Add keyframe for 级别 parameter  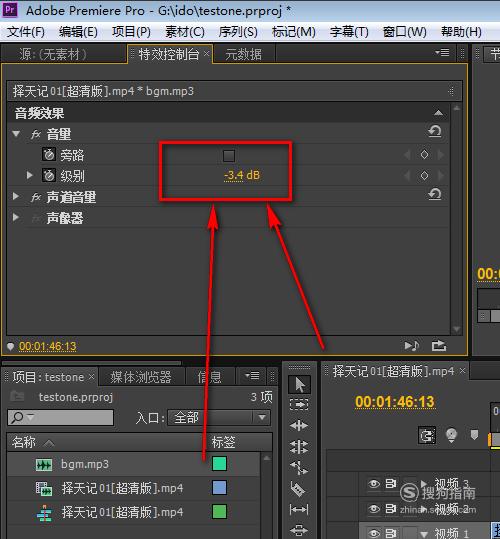point(424,176)
